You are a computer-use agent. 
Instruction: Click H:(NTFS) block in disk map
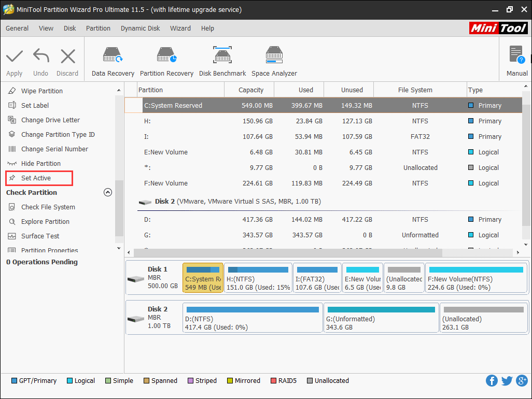point(258,278)
